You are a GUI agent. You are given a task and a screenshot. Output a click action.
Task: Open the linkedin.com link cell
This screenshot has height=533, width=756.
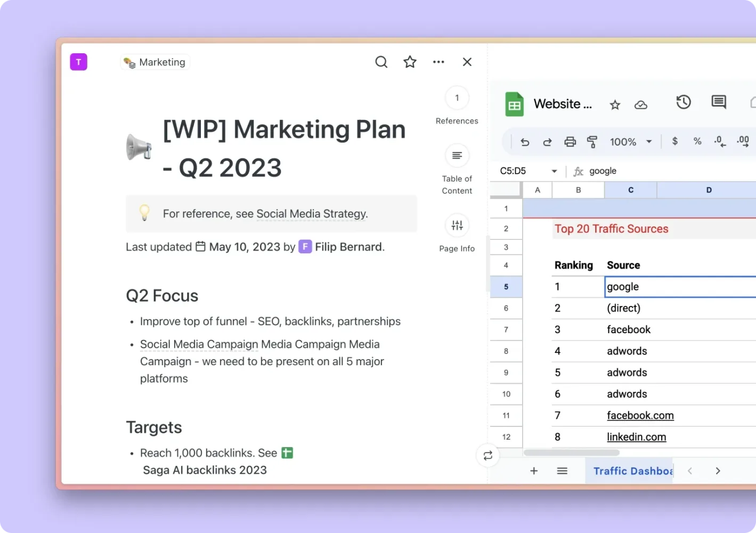coord(636,437)
